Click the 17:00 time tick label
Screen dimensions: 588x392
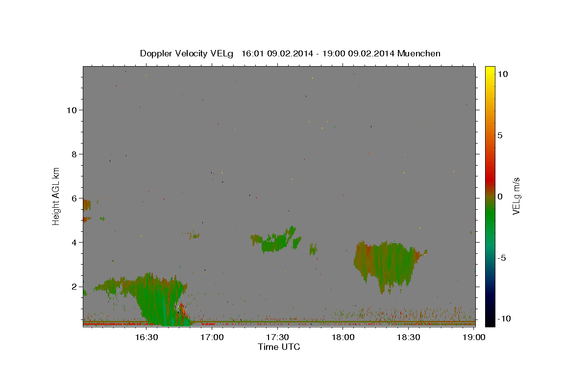(212, 337)
